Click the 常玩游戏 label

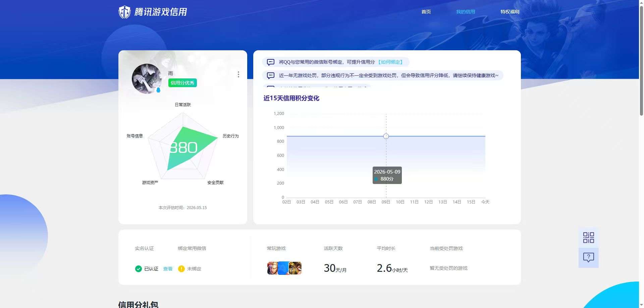[x=276, y=248]
